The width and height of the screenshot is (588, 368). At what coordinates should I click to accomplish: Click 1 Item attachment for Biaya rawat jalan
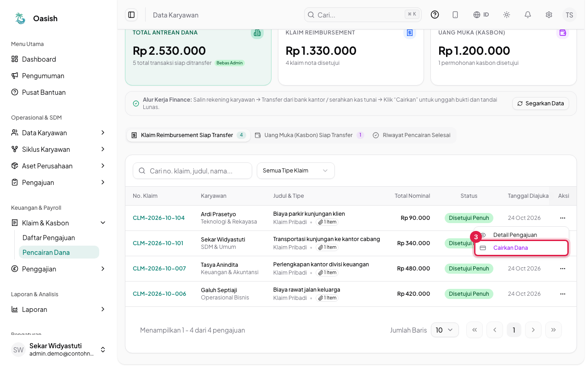click(x=327, y=298)
